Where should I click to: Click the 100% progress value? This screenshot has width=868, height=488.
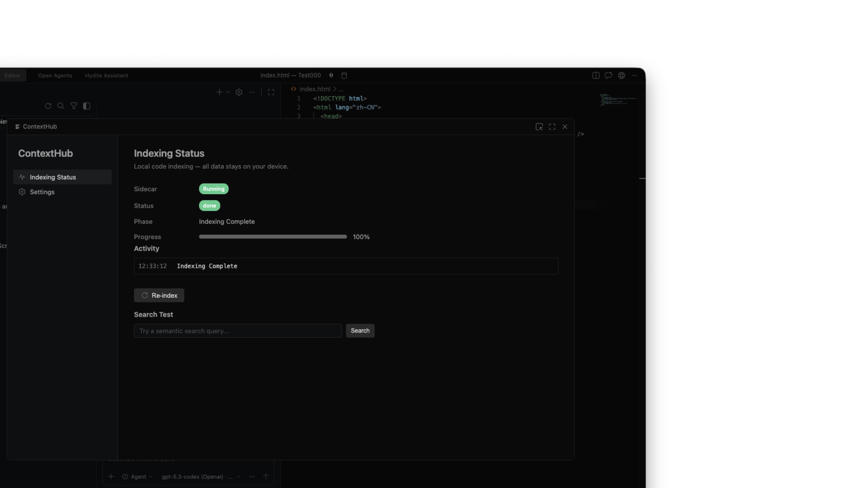(x=361, y=237)
